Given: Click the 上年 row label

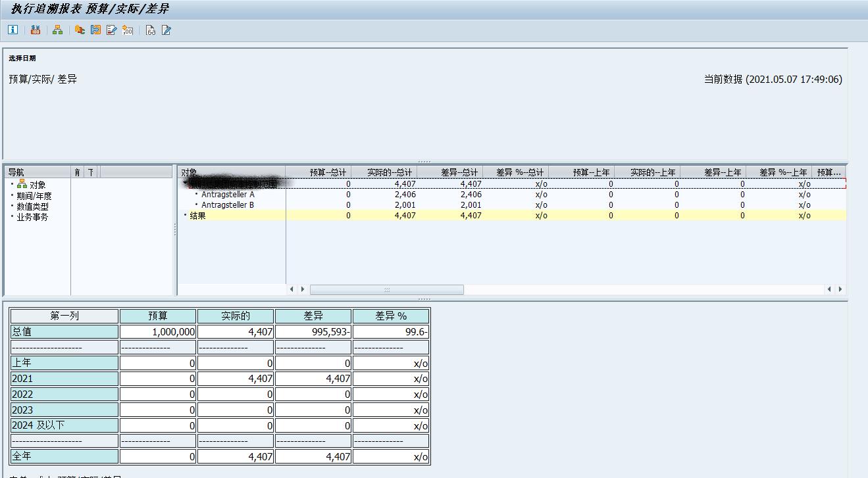Looking at the screenshot, I should [64, 363].
